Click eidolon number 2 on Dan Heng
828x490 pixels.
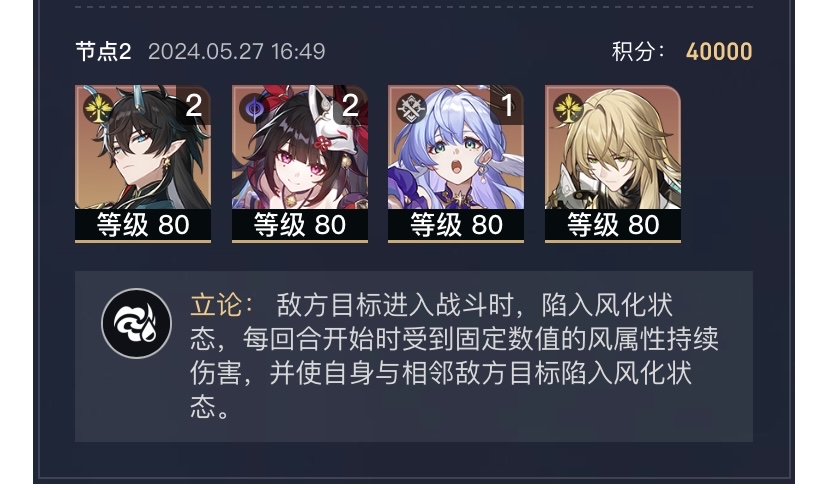tap(194, 106)
